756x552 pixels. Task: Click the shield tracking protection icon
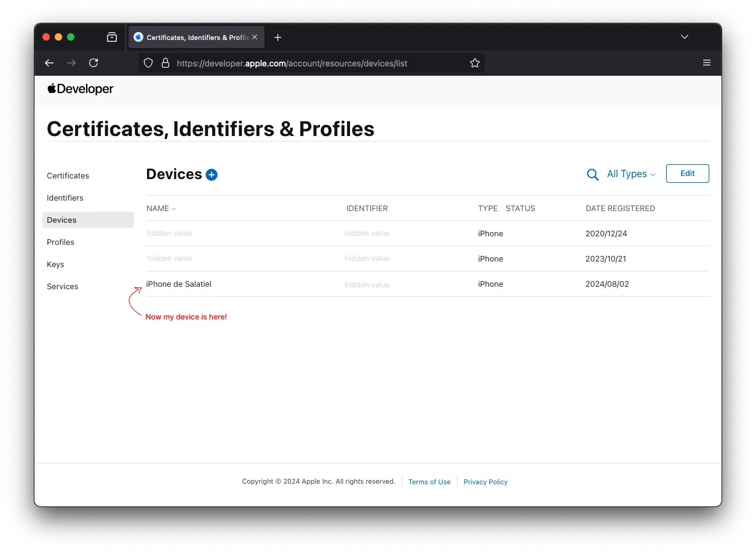(148, 63)
